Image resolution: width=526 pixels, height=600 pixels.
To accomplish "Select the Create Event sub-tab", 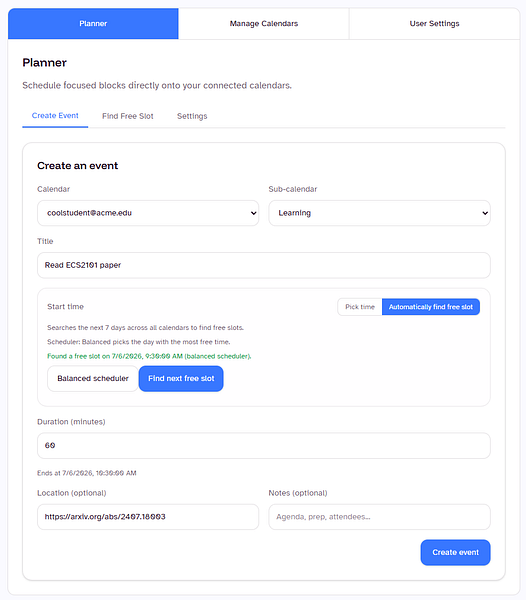I will (x=55, y=116).
